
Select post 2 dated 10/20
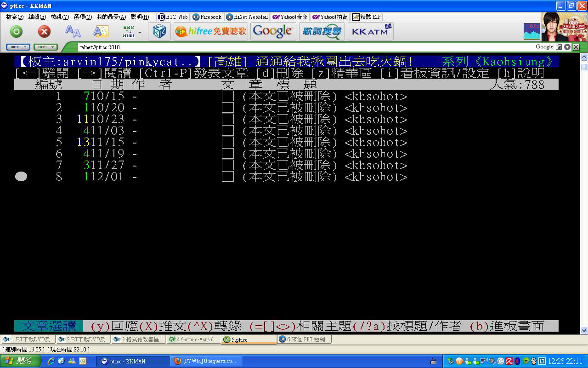click(x=286, y=108)
